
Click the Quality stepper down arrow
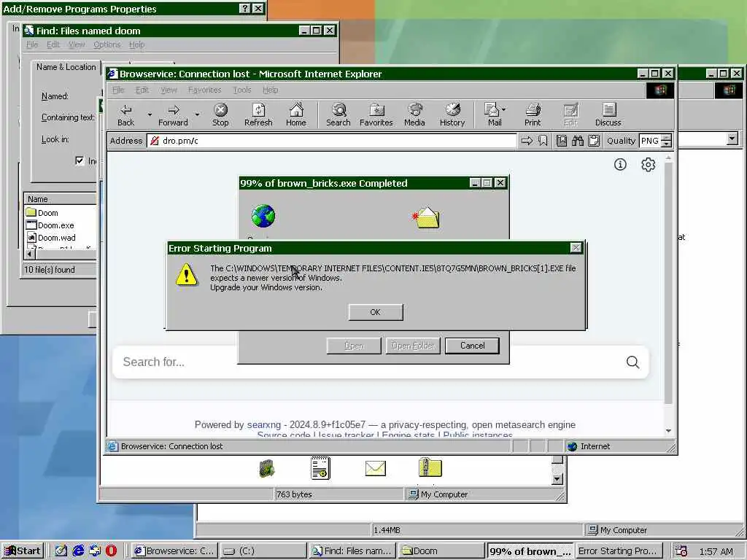pos(667,144)
